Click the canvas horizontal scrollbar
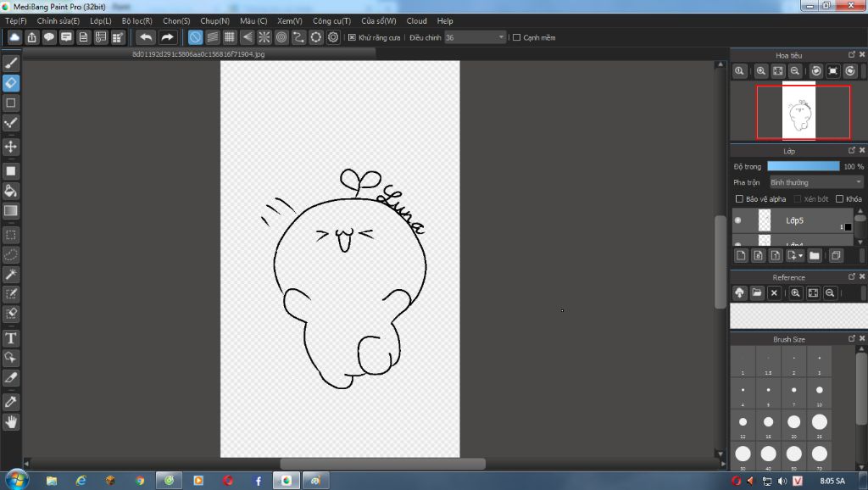 (382, 464)
